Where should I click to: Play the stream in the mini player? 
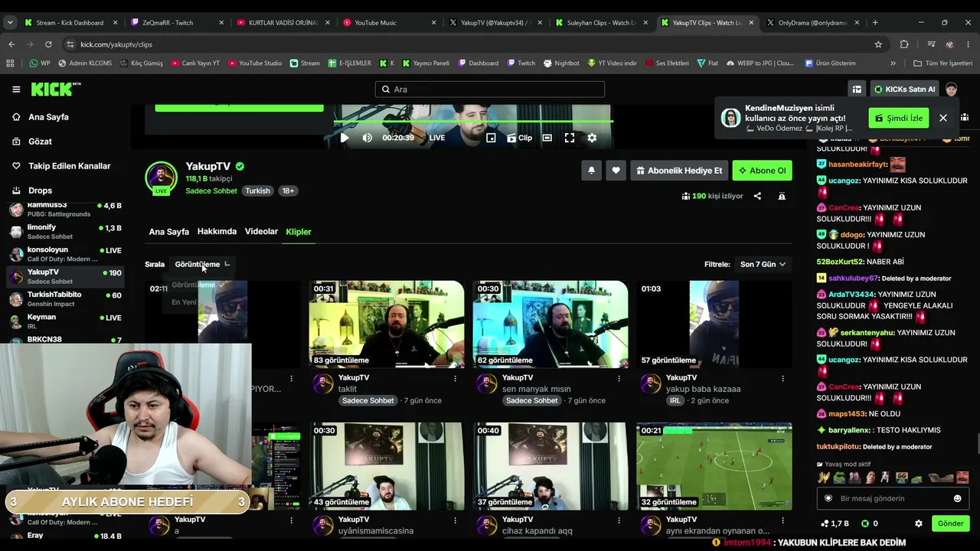[x=345, y=138]
